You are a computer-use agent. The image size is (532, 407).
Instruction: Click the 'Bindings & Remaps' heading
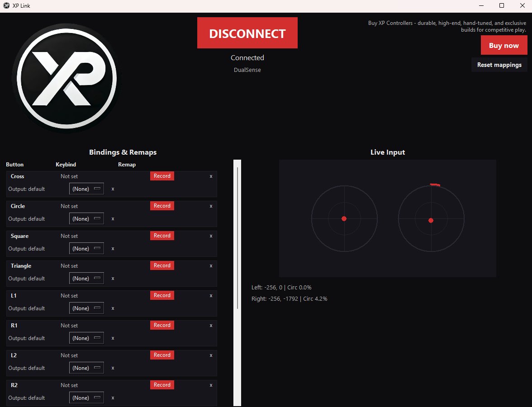pos(123,152)
